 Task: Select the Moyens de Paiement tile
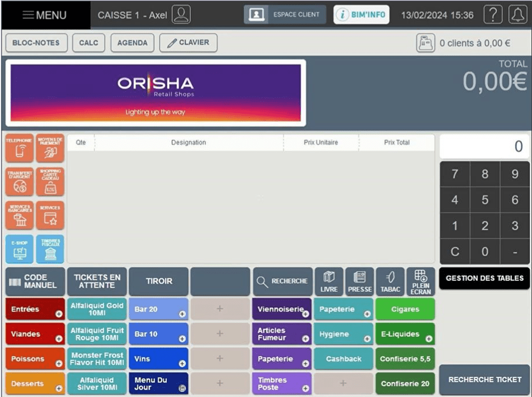pos(50,148)
